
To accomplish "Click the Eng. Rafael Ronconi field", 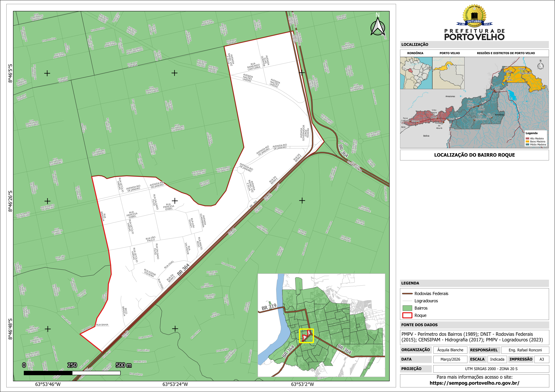I will (525, 350).
